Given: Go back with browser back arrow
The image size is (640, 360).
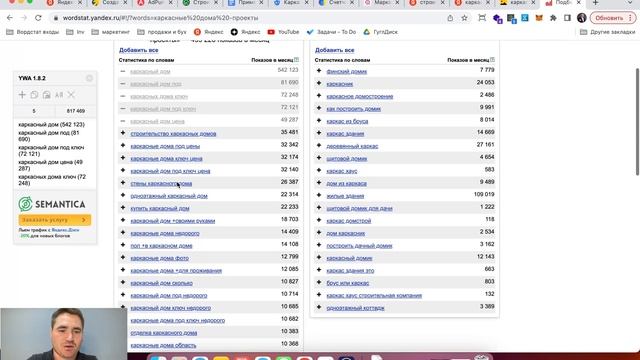Looking at the screenshot, I should pos(10,18).
